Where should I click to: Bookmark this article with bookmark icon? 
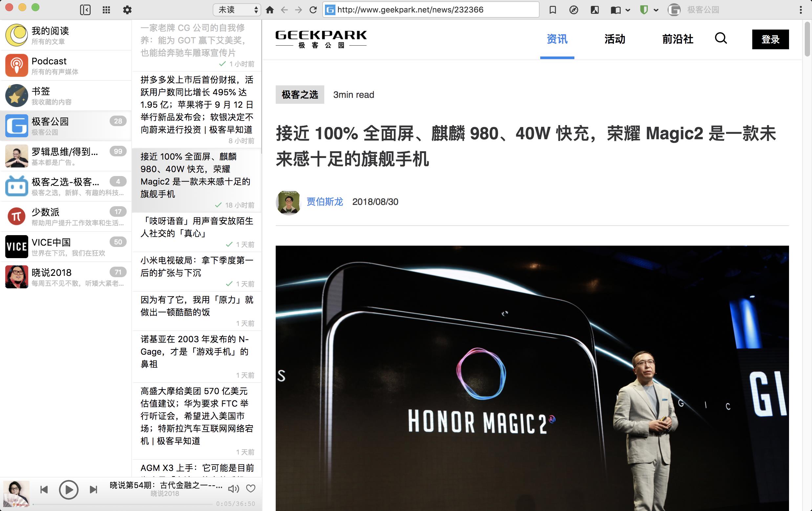click(552, 10)
